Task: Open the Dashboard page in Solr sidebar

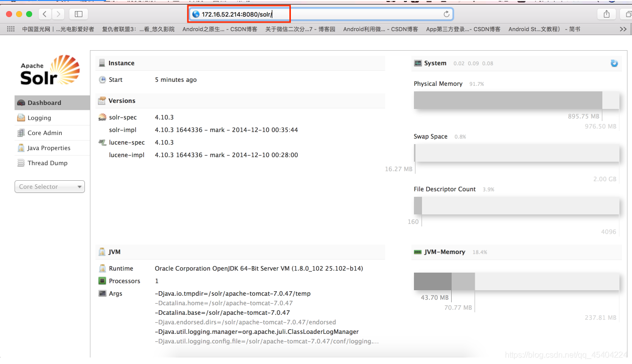Action: 52,102
